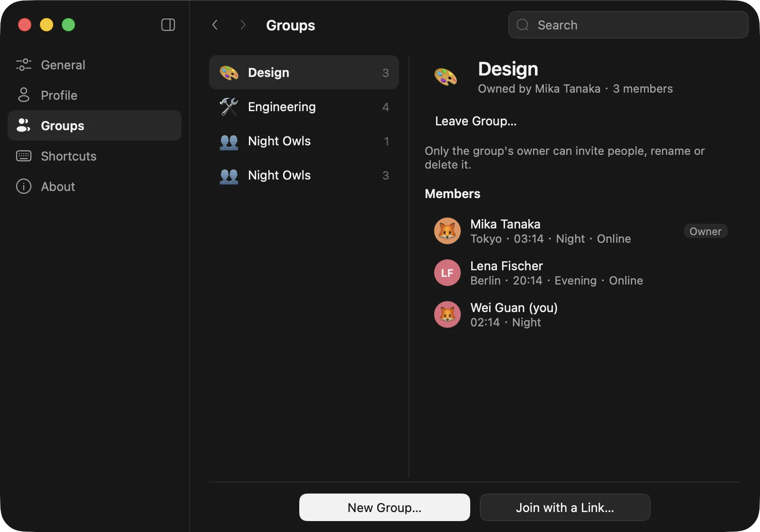Click Lena Fischer's LF avatar
Image resolution: width=760 pixels, height=532 pixels.
coord(447,273)
